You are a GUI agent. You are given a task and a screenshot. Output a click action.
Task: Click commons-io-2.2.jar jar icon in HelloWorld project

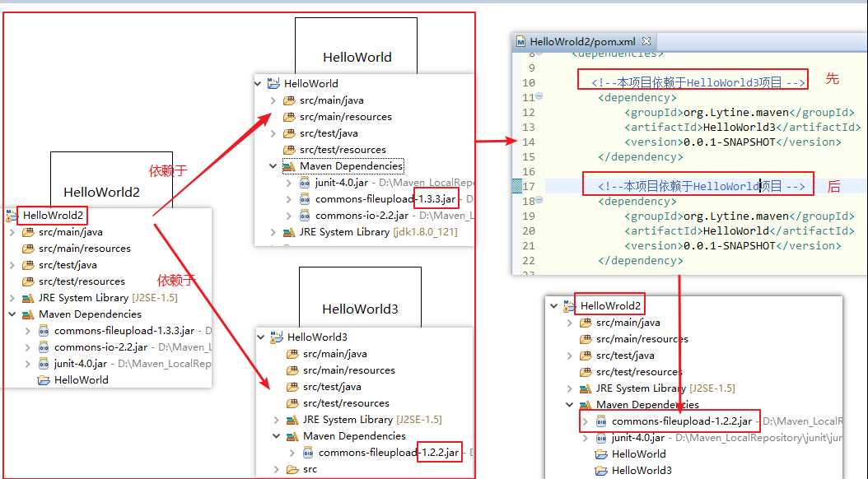tap(305, 216)
